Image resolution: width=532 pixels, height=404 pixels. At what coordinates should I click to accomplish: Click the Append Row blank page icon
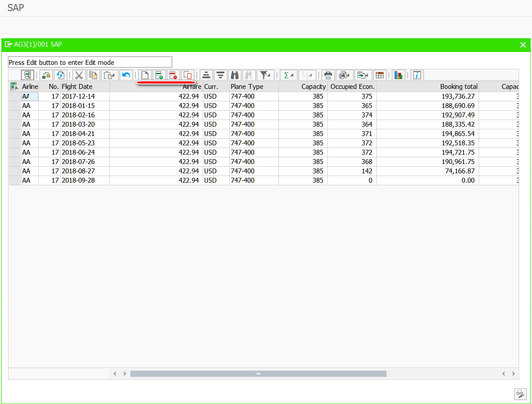145,75
